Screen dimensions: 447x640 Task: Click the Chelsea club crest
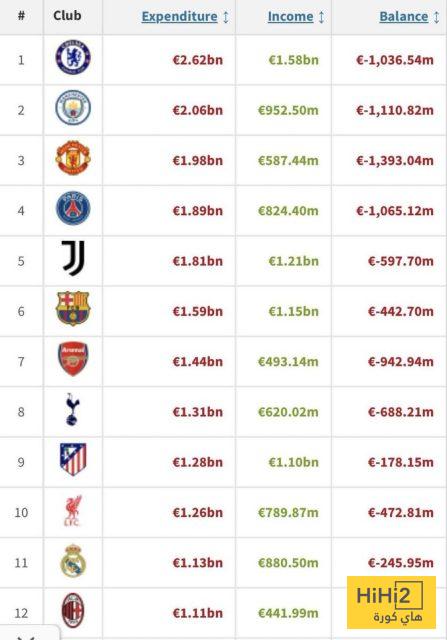[x=73, y=57]
